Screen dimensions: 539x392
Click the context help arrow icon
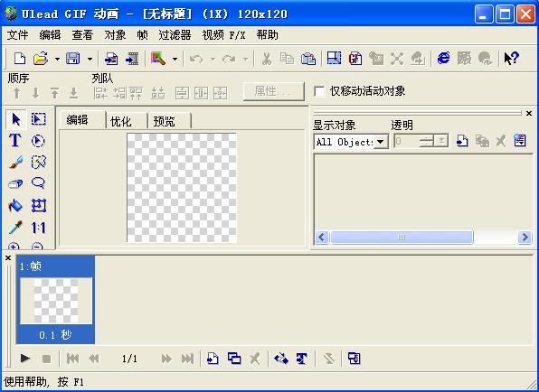coord(511,59)
